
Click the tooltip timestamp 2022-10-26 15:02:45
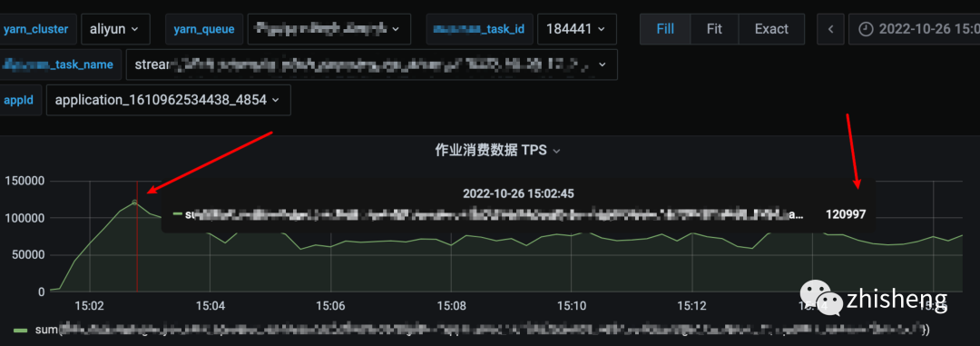point(518,194)
